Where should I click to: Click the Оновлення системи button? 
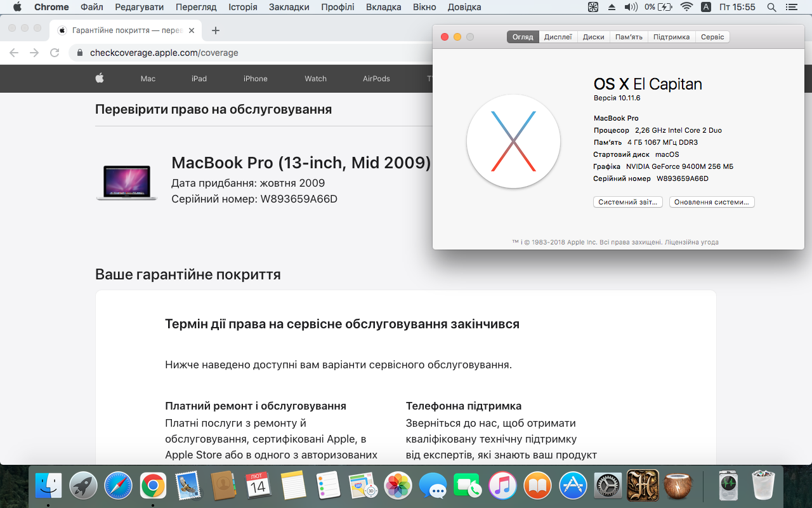coord(711,202)
